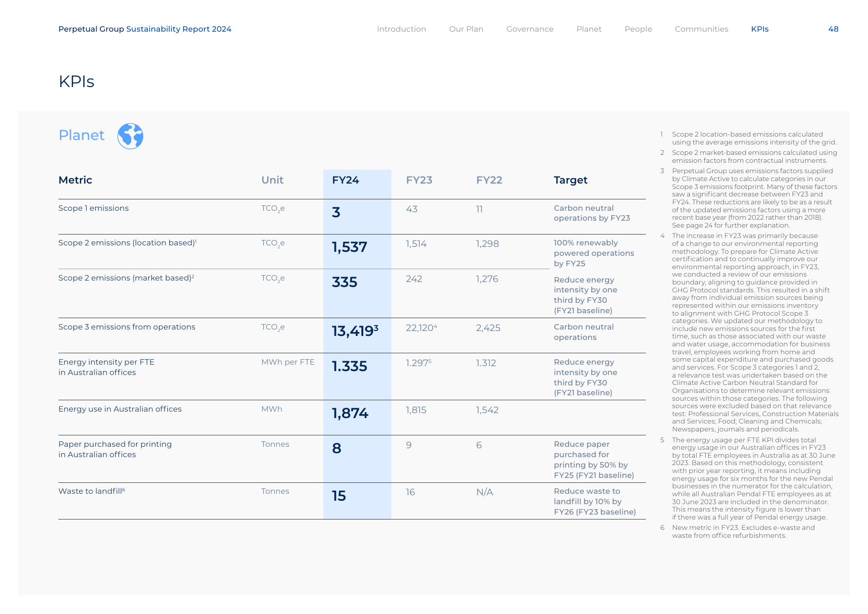Viewport: 868px width, 614px height.
Task: Open the Governance navigation tab
Action: coord(530,29)
